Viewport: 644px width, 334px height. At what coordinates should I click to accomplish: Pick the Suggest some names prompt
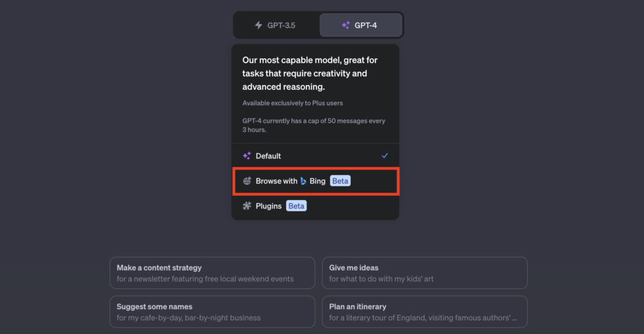pyautogui.click(x=213, y=312)
